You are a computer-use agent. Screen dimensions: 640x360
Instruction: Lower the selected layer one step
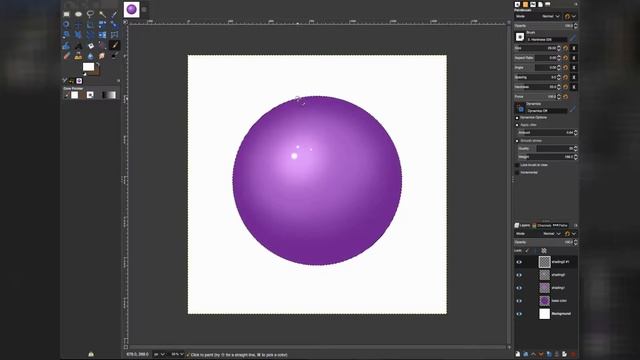pos(541,354)
